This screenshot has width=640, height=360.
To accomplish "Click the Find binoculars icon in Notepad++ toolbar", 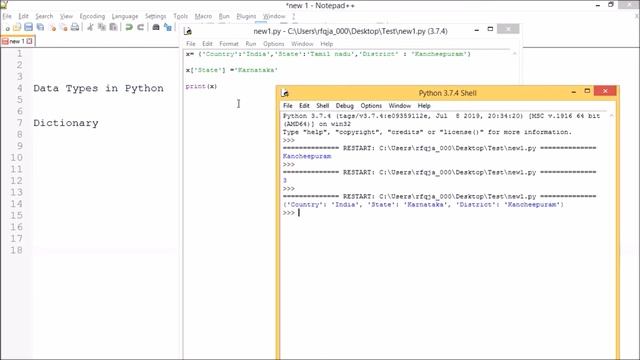I will 156,27.
